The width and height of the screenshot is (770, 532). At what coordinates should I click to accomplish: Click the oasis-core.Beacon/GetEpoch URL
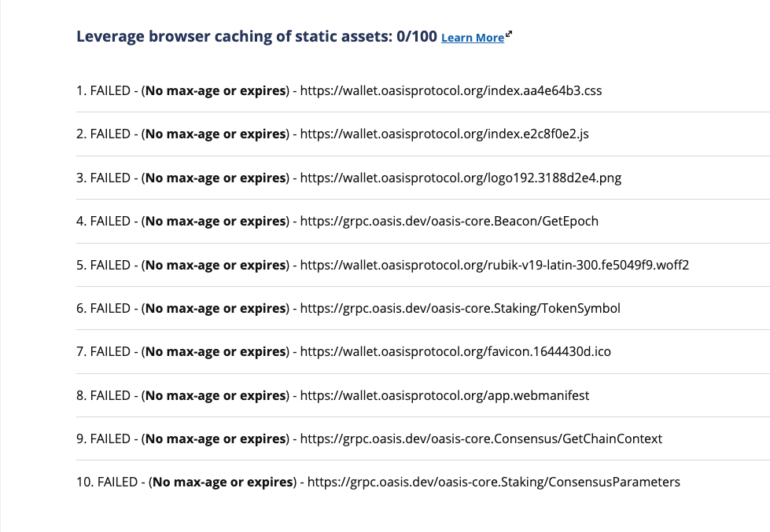pos(449,222)
